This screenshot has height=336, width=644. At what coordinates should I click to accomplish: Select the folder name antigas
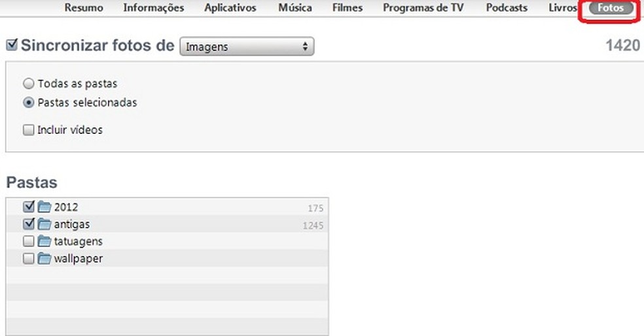click(x=72, y=225)
